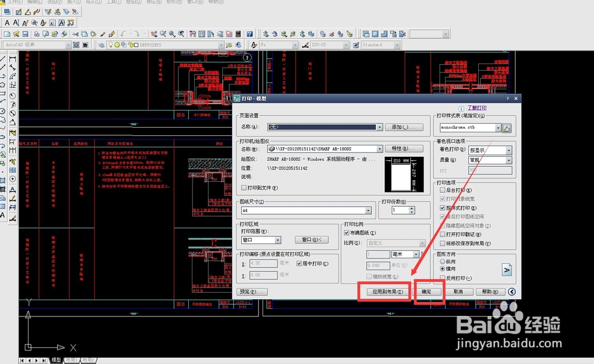Click the Plot Preview icon
The width and height of the screenshot is (594, 364).
pyautogui.click(x=46, y=34)
